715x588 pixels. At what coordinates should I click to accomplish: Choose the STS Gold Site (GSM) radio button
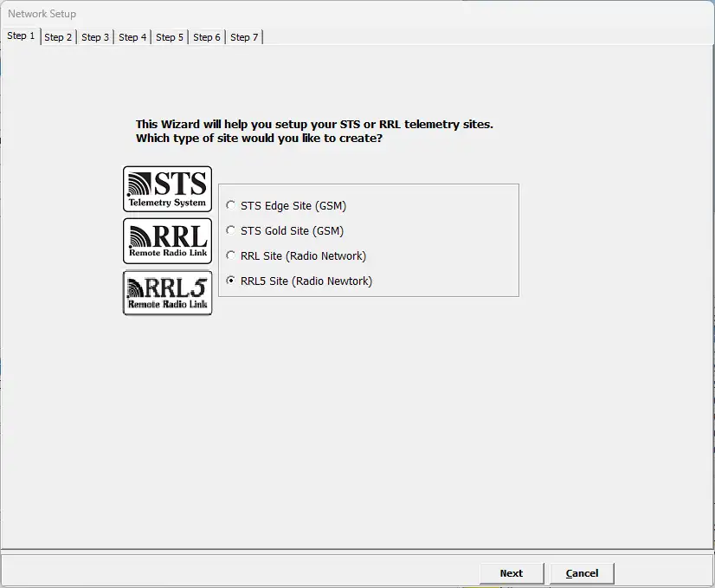[x=230, y=231]
